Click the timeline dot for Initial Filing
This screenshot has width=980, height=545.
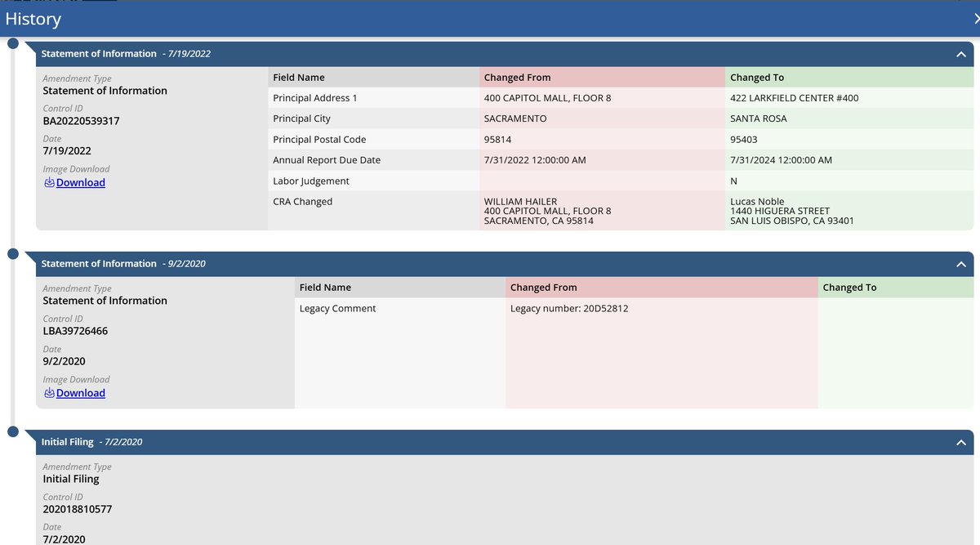point(13,432)
